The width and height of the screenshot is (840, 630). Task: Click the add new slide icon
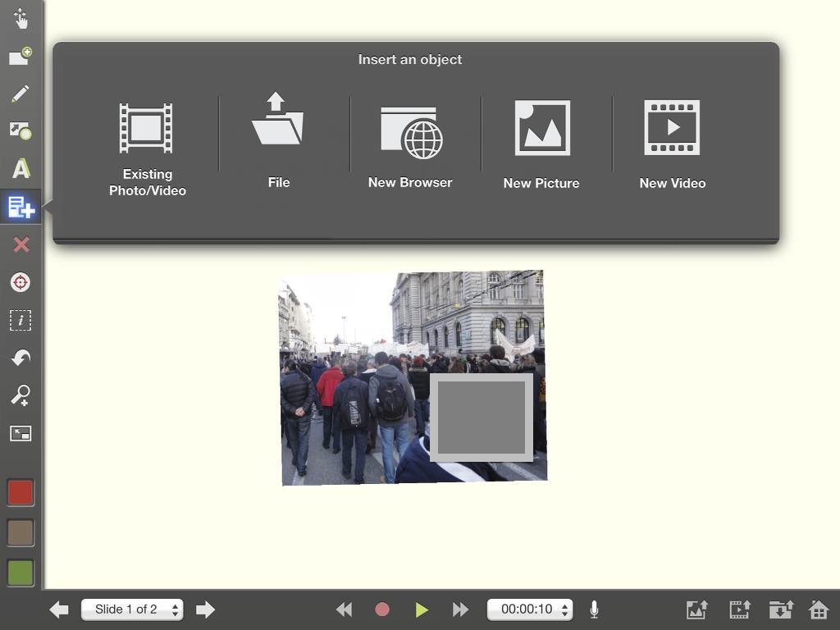(21, 57)
